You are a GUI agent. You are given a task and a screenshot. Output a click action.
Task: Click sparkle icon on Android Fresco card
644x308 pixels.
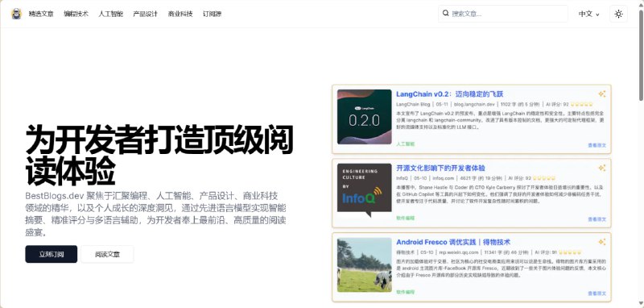click(x=601, y=242)
